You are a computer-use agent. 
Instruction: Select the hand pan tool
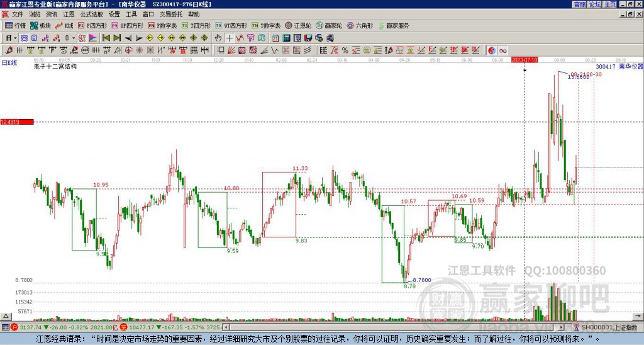[218, 38]
